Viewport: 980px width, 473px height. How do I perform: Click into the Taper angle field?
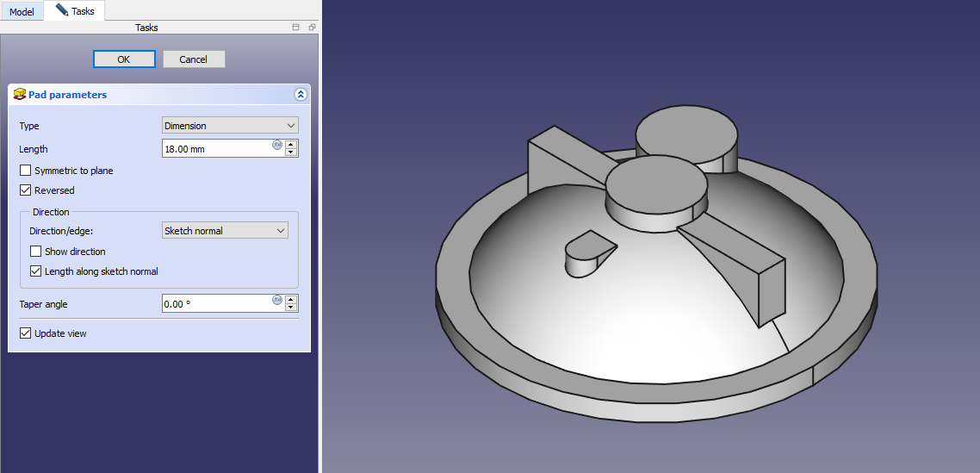(215, 304)
